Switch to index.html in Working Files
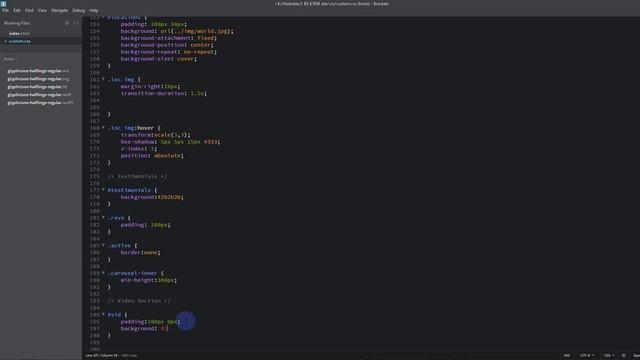The image size is (640, 360). [x=19, y=33]
